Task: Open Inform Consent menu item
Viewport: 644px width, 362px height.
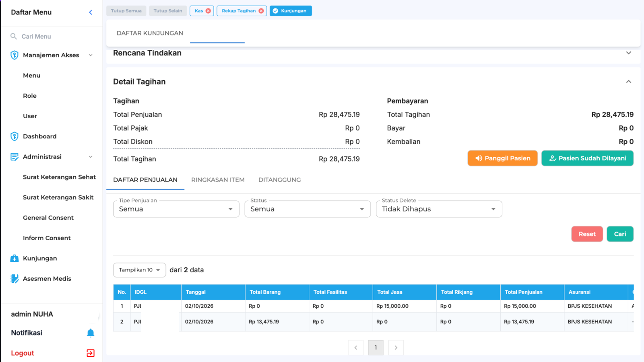Action: [x=47, y=238]
